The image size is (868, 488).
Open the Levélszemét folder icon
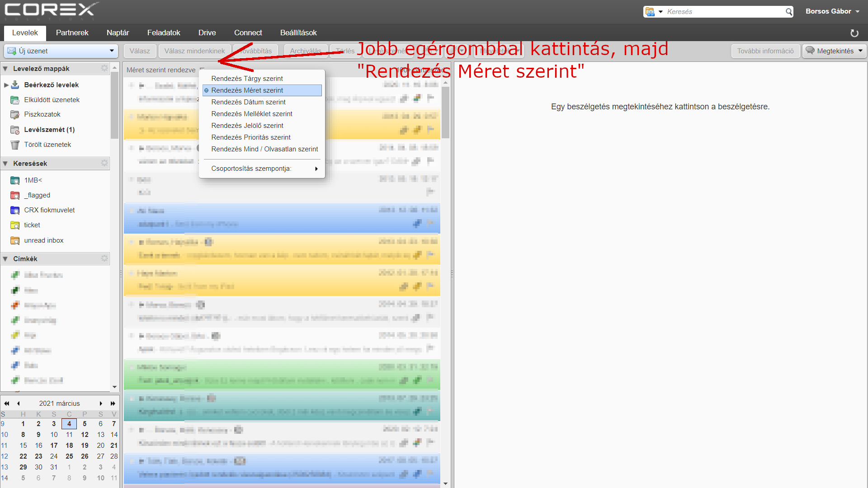[x=15, y=130]
